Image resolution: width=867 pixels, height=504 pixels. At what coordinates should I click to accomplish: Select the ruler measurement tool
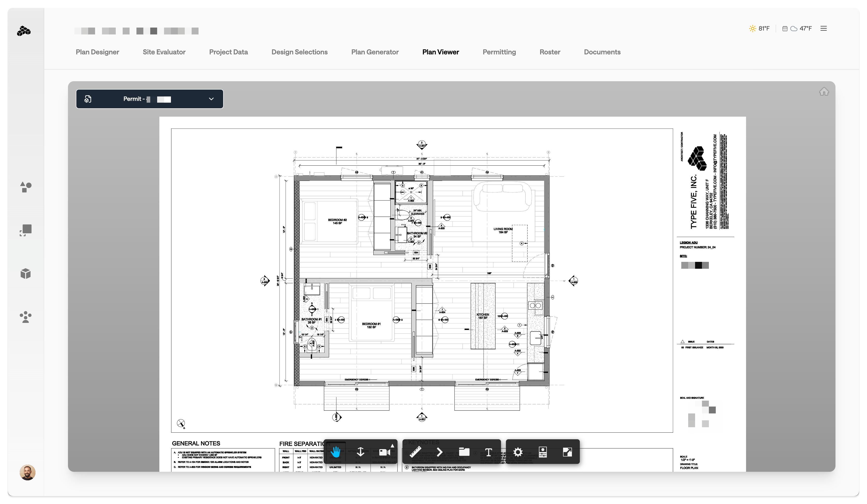415,452
